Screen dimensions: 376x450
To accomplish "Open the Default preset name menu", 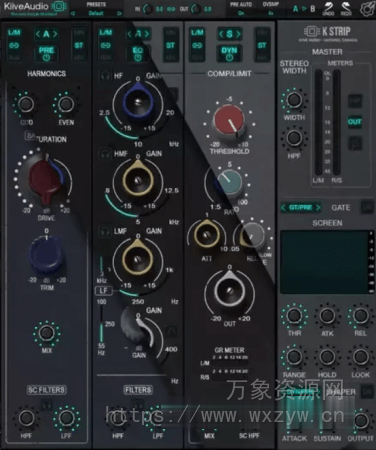I will (x=96, y=13).
